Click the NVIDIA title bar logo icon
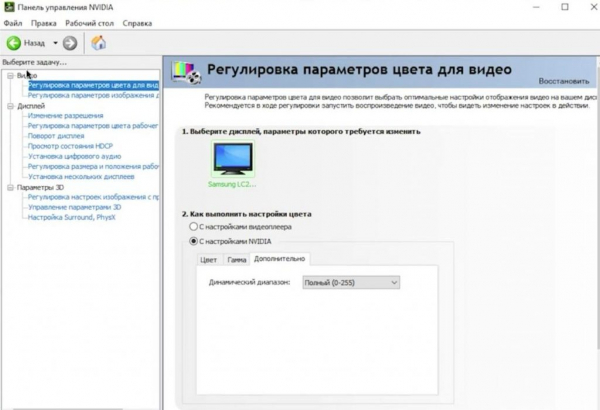The height and width of the screenshot is (410, 600). pyautogui.click(x=9, y=7)
